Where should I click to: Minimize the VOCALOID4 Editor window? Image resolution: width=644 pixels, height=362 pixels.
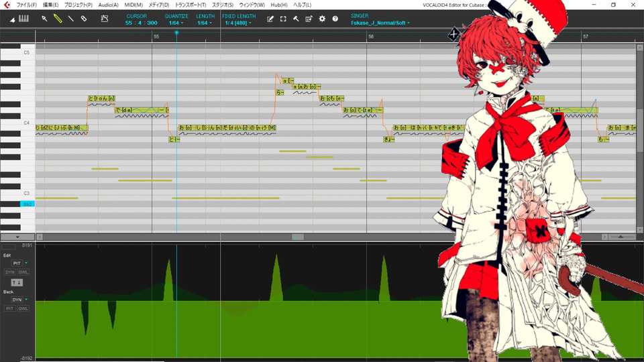594,5
